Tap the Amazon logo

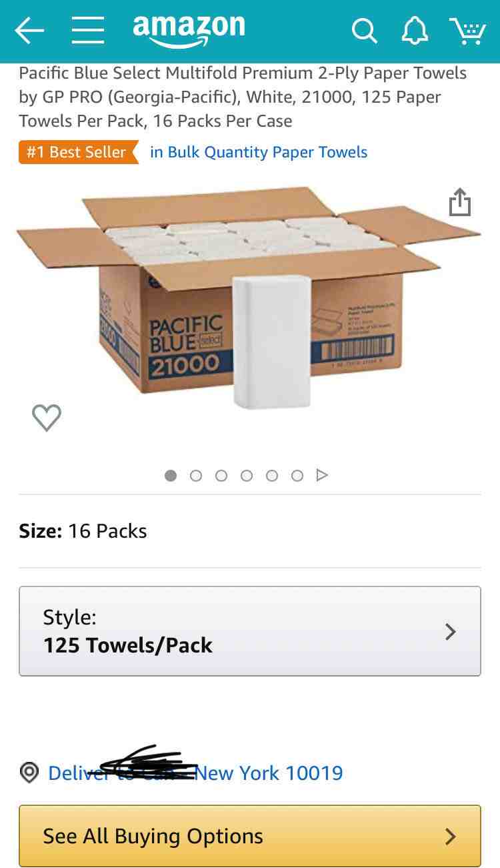[x=189, y=30]
